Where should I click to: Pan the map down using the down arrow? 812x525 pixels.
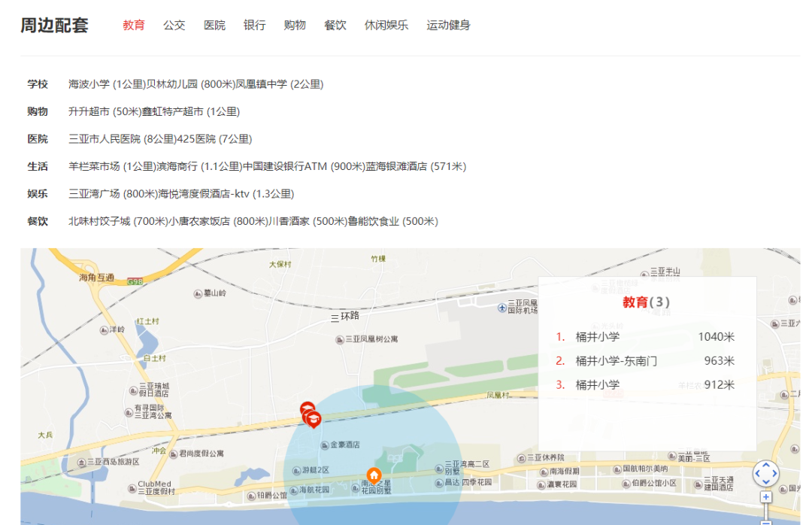click(x=766, y=484)
